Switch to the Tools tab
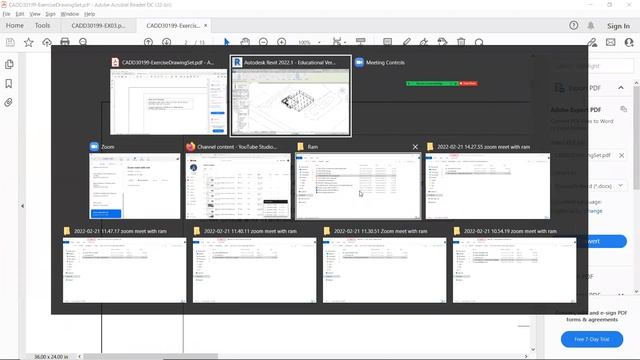This screenshot has height=360, width=640. tap(42, 25)
